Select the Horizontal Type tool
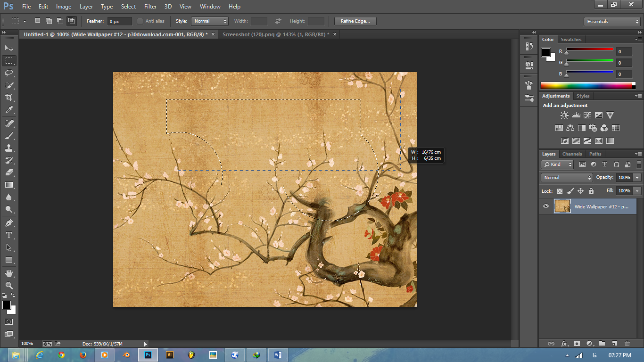Viewport: 644px width, 362px height. point(9,235)
